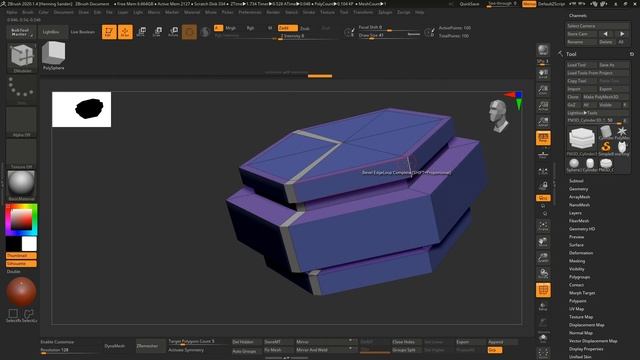Open the Zplugin menu
The height and width of the screenshot is (360, 640).
point(385,12)
